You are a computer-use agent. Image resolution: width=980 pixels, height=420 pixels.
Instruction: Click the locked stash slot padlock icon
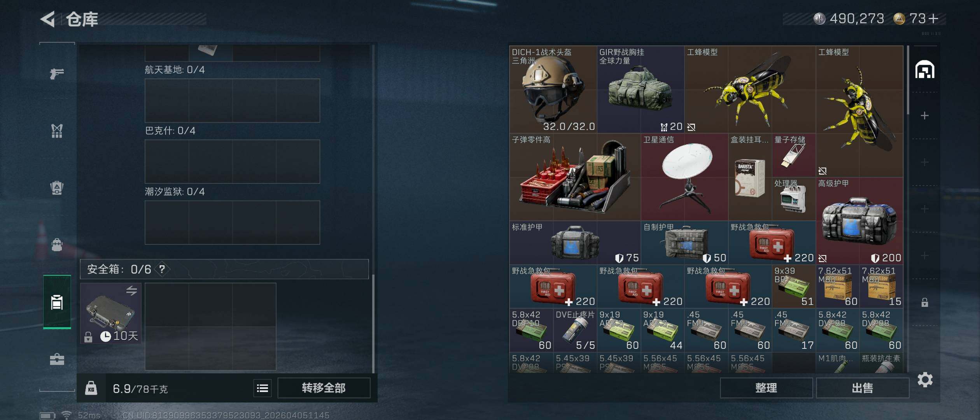(925, 302)
